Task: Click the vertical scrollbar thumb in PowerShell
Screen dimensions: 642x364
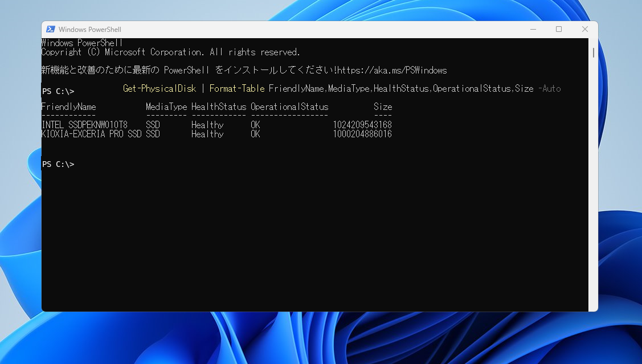Action: pyautogui.click(x=593, y=52)
